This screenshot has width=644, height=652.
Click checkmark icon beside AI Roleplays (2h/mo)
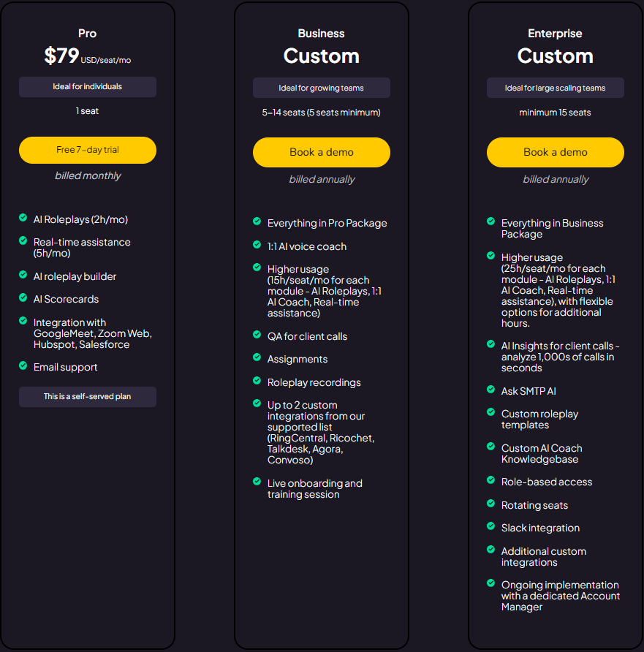click(x=23, y=218)
